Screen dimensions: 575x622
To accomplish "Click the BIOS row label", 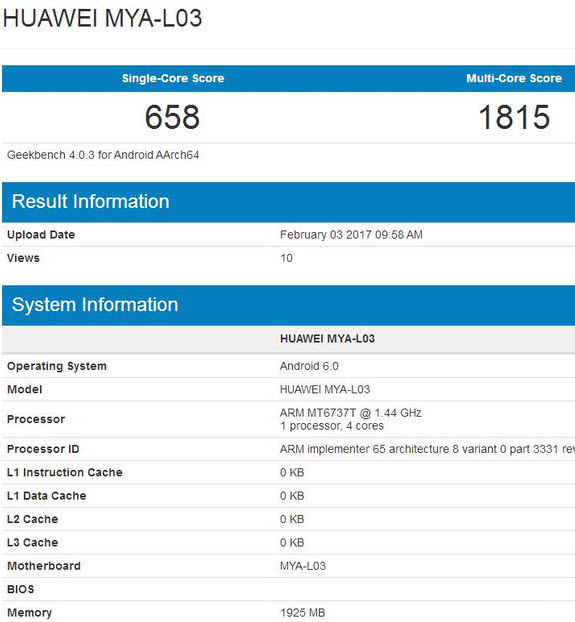I will click(21, 589).
